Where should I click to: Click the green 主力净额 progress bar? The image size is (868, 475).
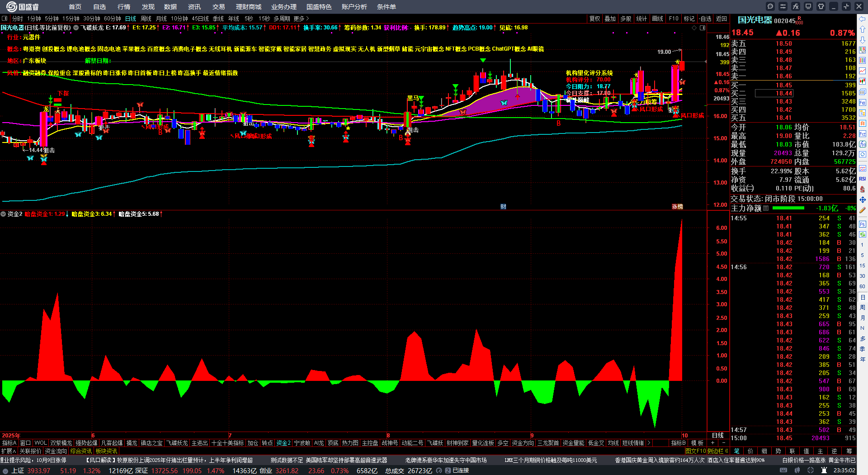pyautogui.click(x=788, y=208)
